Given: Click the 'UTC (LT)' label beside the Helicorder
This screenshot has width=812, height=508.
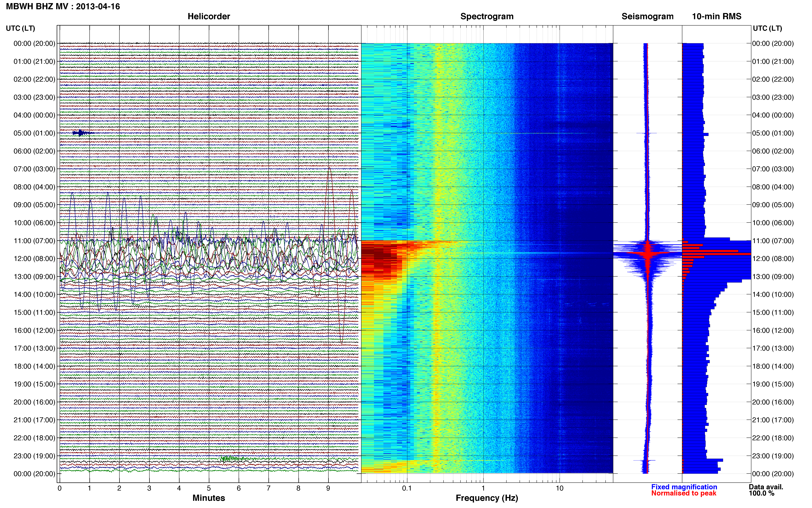Looking at the screenshot, I should [21, 28].
